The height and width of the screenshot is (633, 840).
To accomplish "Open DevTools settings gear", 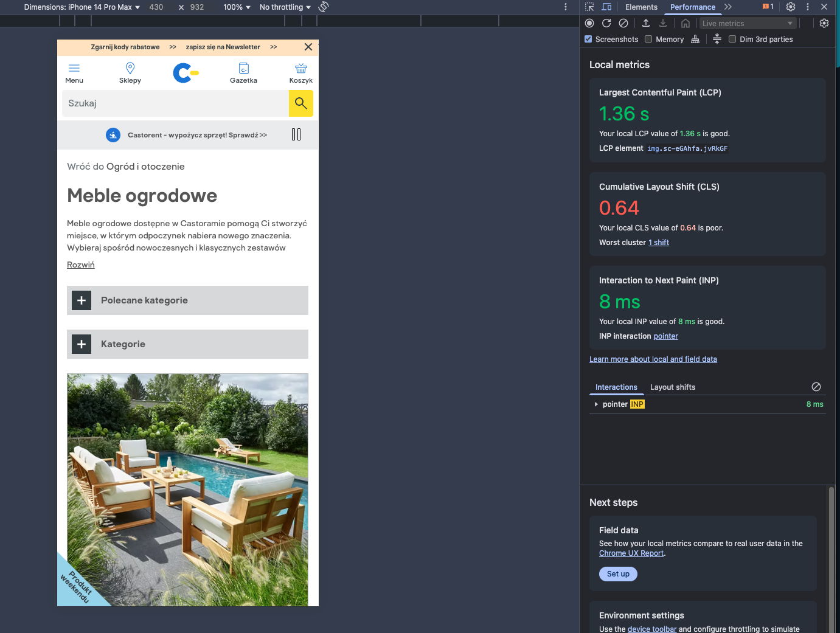I will [x=790, y=7].
